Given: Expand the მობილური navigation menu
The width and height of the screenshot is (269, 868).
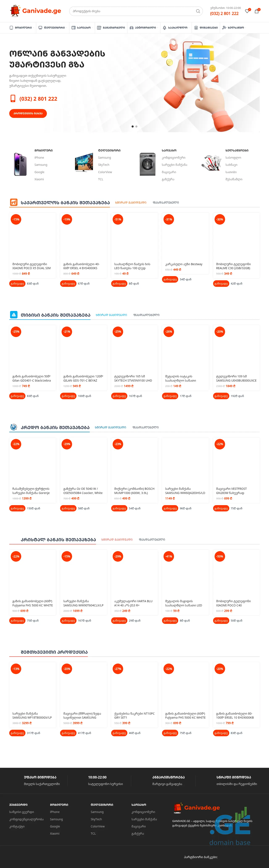Looking at the screenshot, I should click(21, 28).
